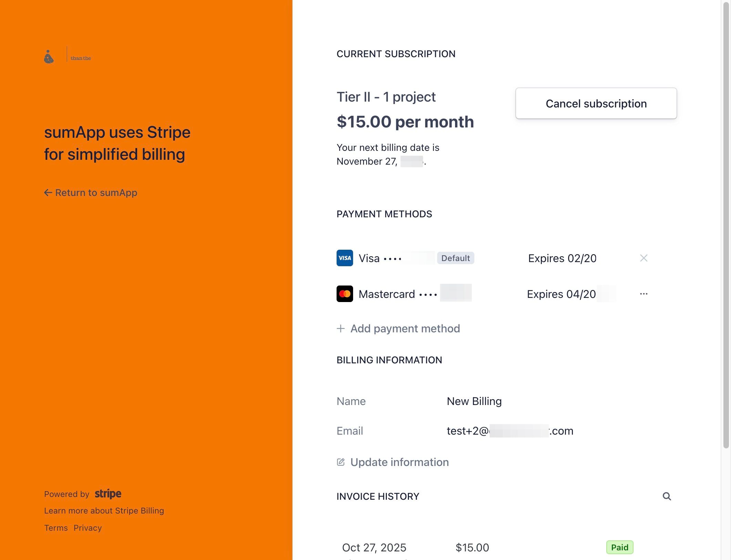Image resolution: width=731 pixels, height=560 pixels.
Task: Click the back arrow beside Return
Action: [48, 193]
